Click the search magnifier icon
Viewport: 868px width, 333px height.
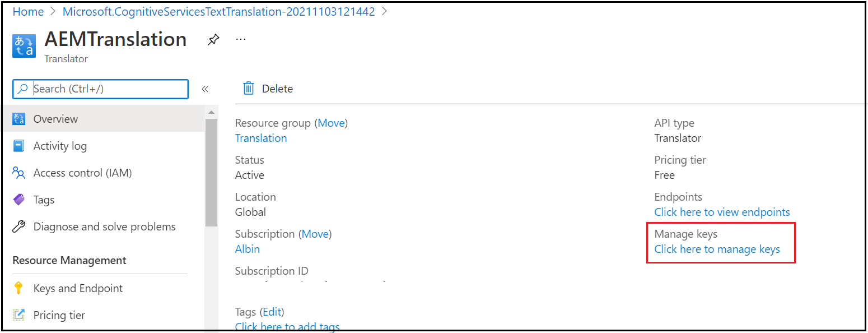click(23, 89)
